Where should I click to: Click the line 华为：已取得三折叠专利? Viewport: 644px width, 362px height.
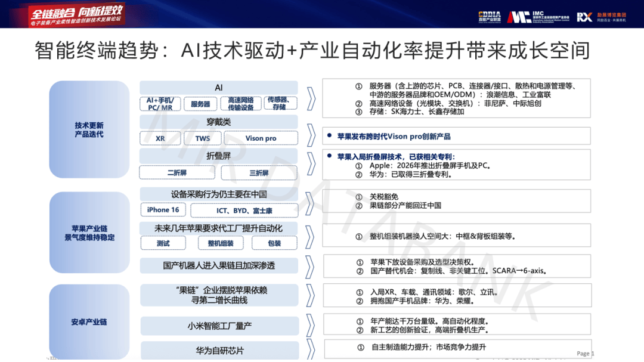(411, 174)
